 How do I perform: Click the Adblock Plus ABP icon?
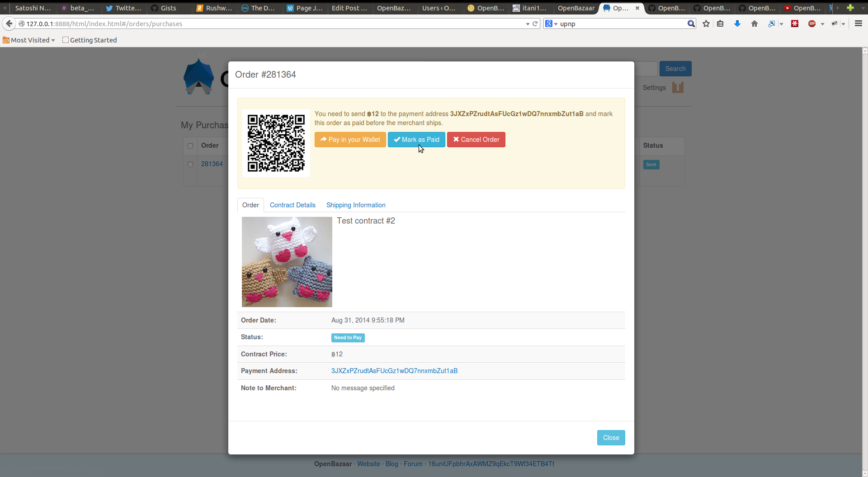[x=812, y=23]
